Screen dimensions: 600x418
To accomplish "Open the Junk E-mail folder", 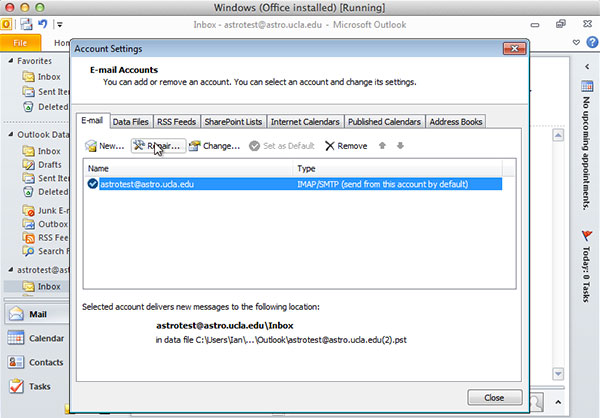I will 45,211.
